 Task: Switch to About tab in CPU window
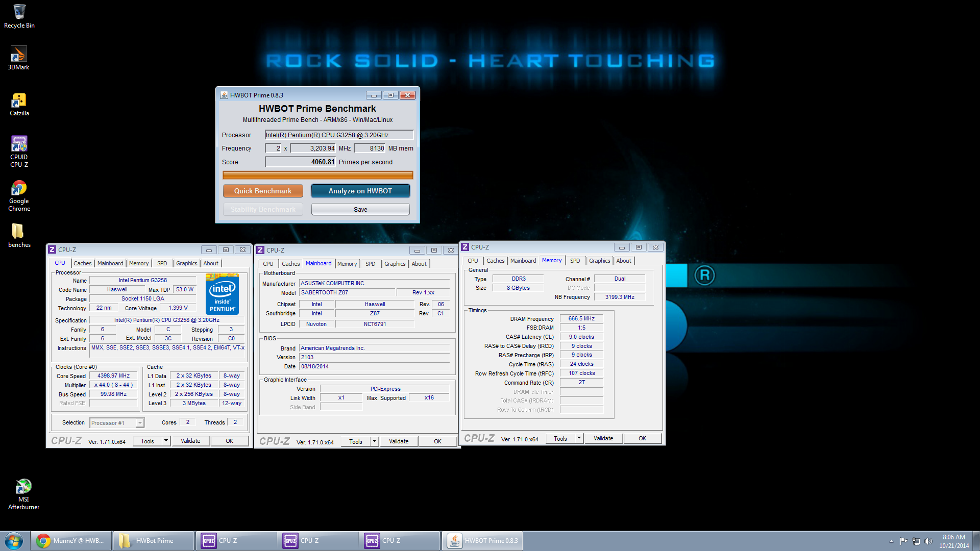point(211,263)
